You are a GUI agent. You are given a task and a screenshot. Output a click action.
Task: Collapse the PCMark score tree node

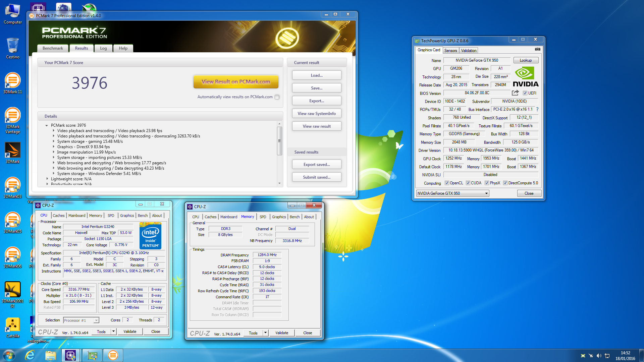pyautogui.click(x=47, y=125)
